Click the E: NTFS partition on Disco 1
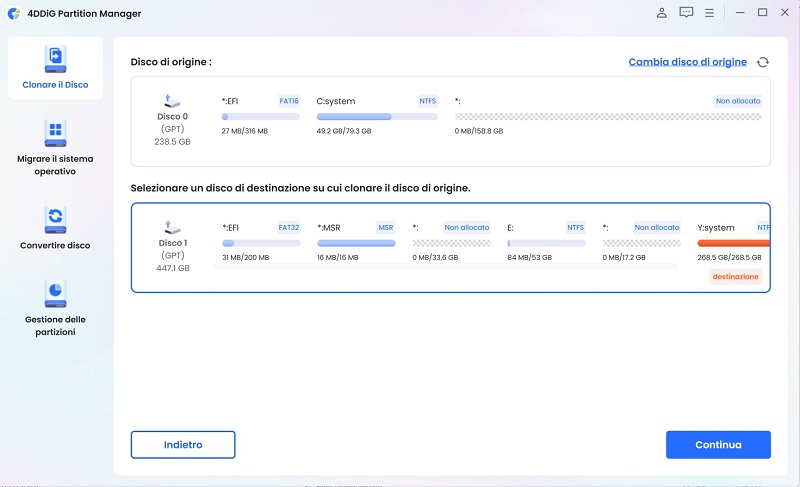800x487 pixels. coord(546,243)
